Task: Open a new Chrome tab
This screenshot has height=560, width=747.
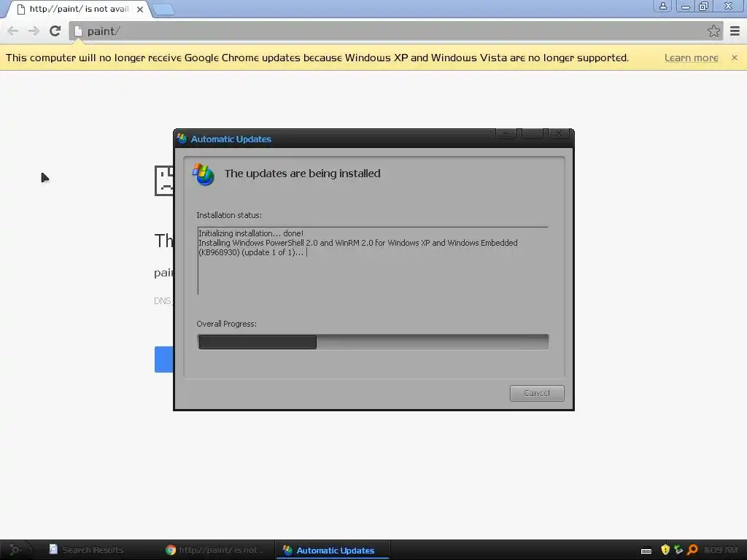Action: (163, 9)
